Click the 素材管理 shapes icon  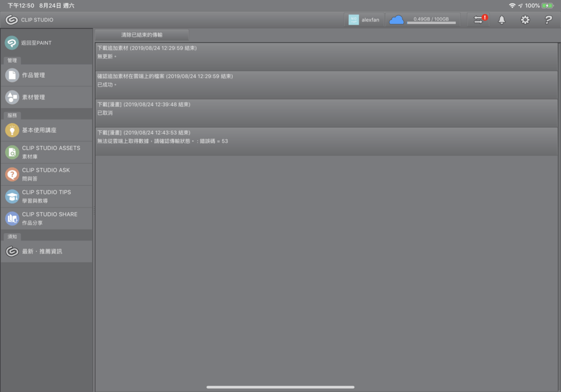click(x=12, y=98)
